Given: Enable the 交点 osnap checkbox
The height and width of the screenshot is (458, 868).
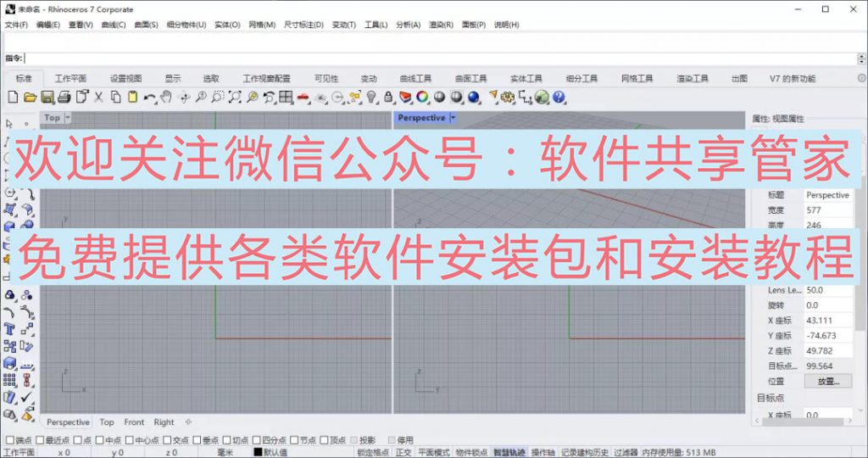Looking at the screenshot, I should pyautogui.click(x=167, y=440).
